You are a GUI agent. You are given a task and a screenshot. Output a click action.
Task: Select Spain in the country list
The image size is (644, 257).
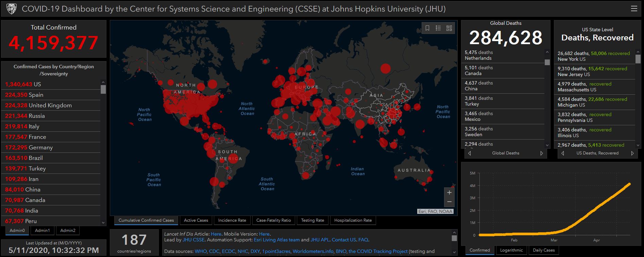pyautogui.click(x=51, y=95)
